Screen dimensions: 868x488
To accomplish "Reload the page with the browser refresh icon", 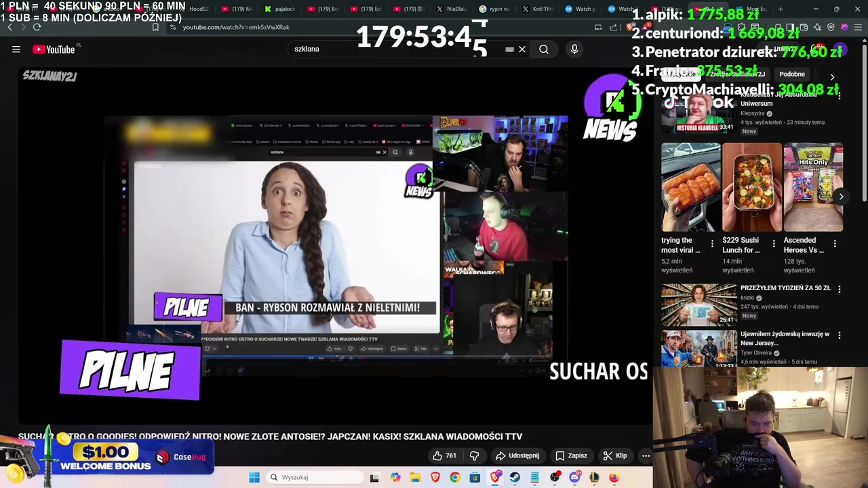I will click(37, 27).
